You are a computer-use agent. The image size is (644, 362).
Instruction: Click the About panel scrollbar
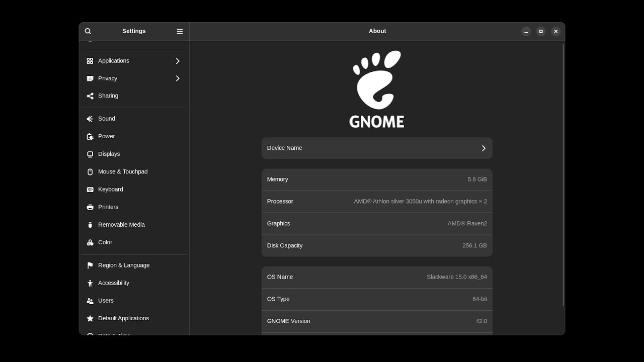coord(563,175)
